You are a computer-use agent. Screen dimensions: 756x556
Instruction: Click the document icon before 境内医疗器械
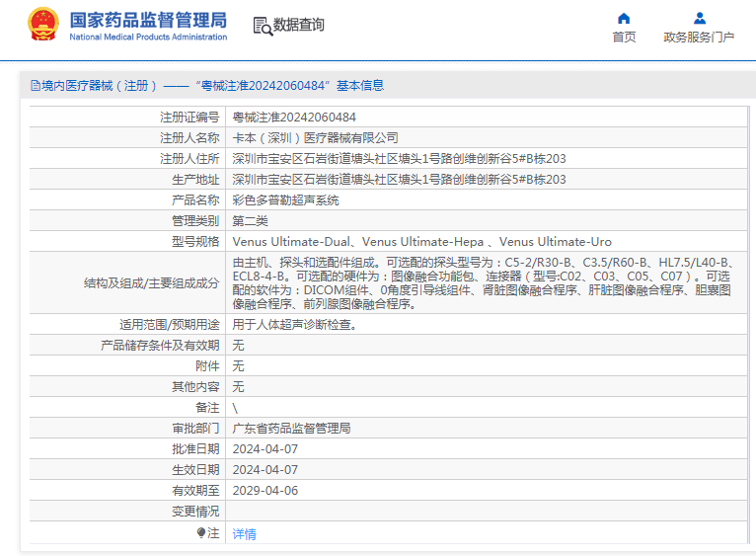(36, 86)
